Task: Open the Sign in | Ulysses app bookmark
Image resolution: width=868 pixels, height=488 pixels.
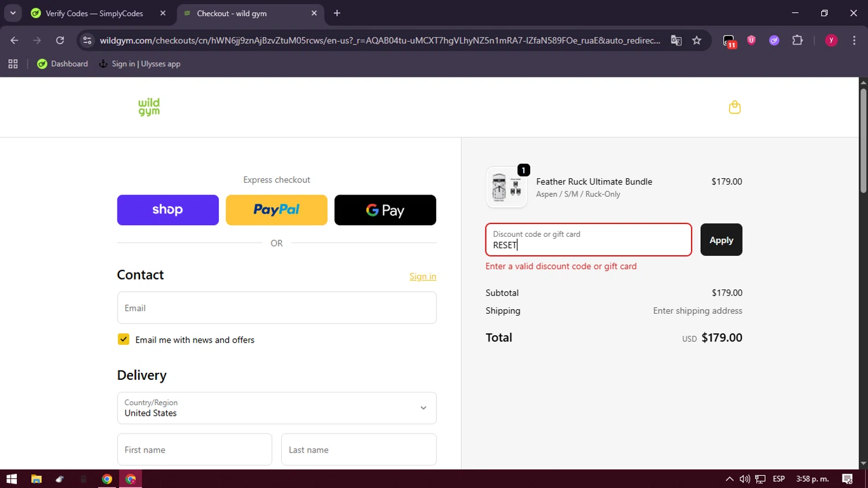Action: (139, 64)
